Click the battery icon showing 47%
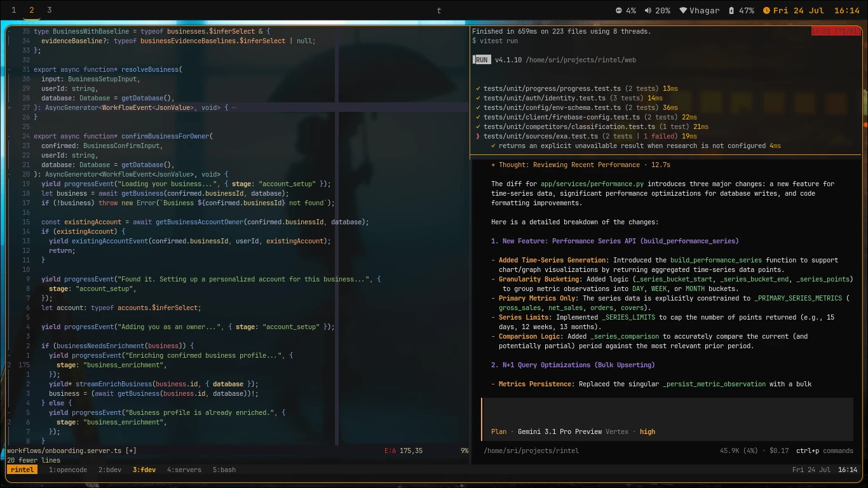Image resolution: width=868 pixels, height=488 pixels. (x=731, y=10)
